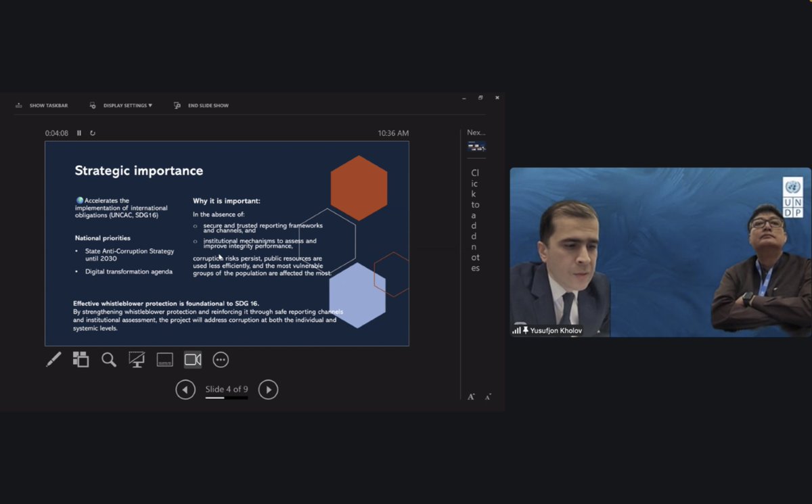Click the Strategic importance slide title
The width and height of the screenshot is (812, 504).
click(x=139, y=170)
